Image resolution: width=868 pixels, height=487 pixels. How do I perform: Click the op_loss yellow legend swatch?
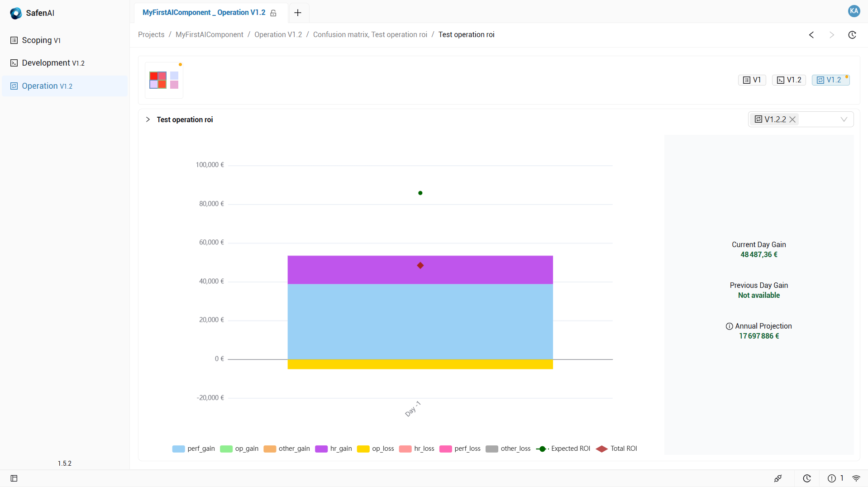pyautogui.click(x=363, y=449)
